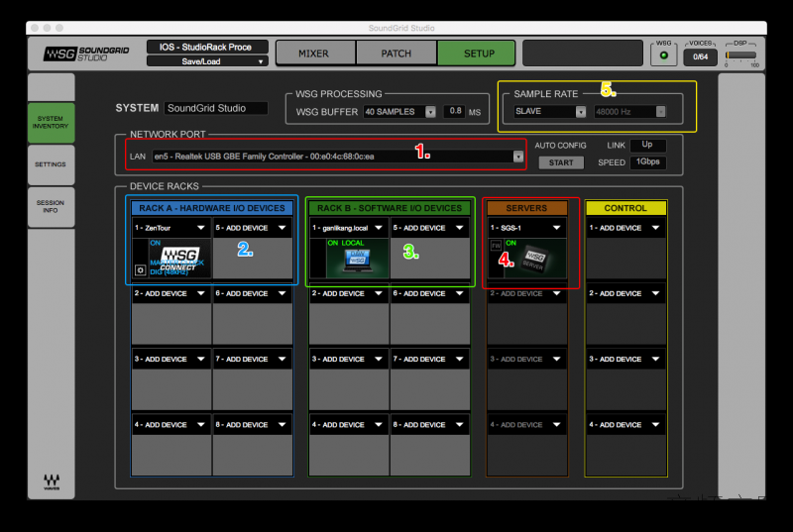Toggle SGS-1 server ON state
This screenshot has height=532, width=793.
[x=510, y=243]
